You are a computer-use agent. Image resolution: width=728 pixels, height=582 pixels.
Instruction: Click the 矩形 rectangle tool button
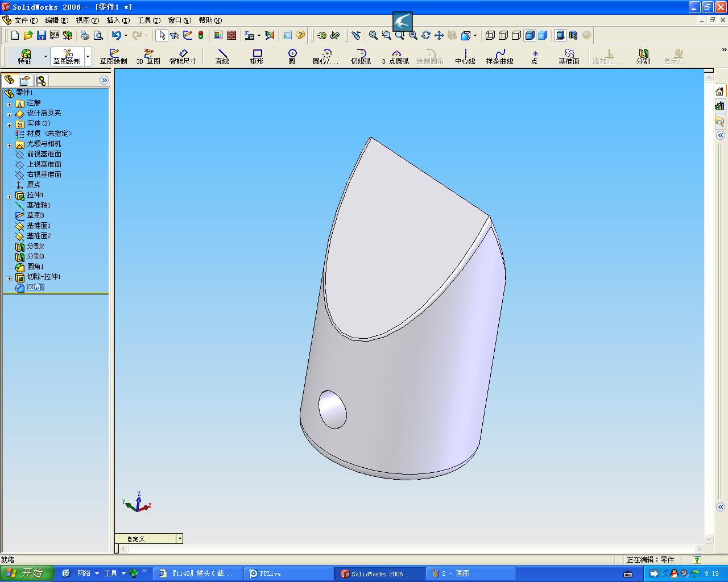[x=257, y=56]
